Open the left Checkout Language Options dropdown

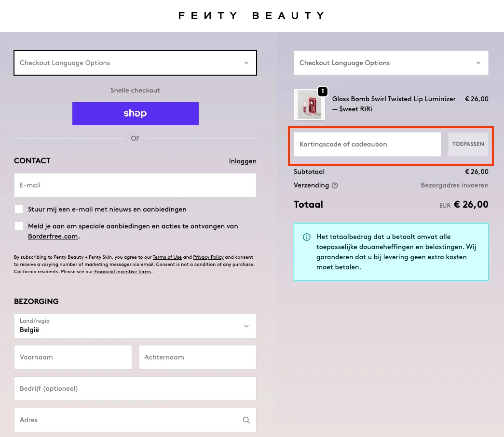click(x=135, y=63)
